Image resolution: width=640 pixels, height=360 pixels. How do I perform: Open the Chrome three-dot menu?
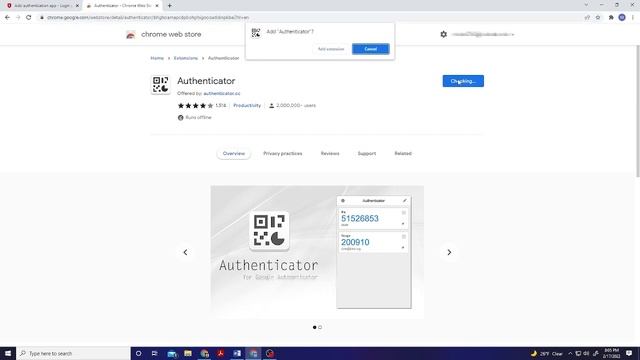click(x=633, y=18)
